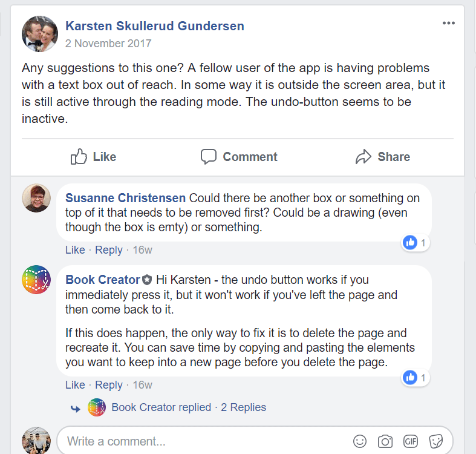Image resolution: width=476 pixels, height=454 pixels.
Task: Click the Book Creator rainbow logo avatar
Action: click(x=36, y=280)
